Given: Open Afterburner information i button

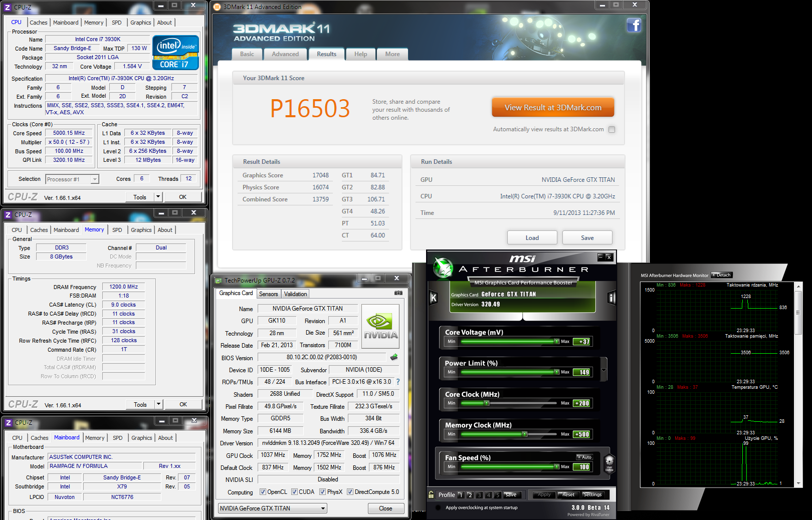Looking at the screenshot, I should (x=612, y=298).
